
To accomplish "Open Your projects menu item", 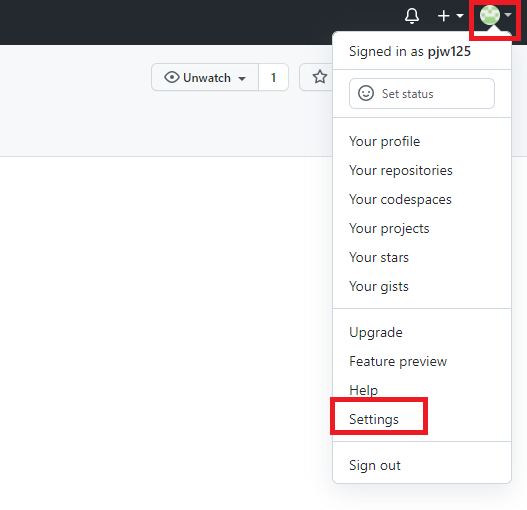I will [x=389, y=229].
